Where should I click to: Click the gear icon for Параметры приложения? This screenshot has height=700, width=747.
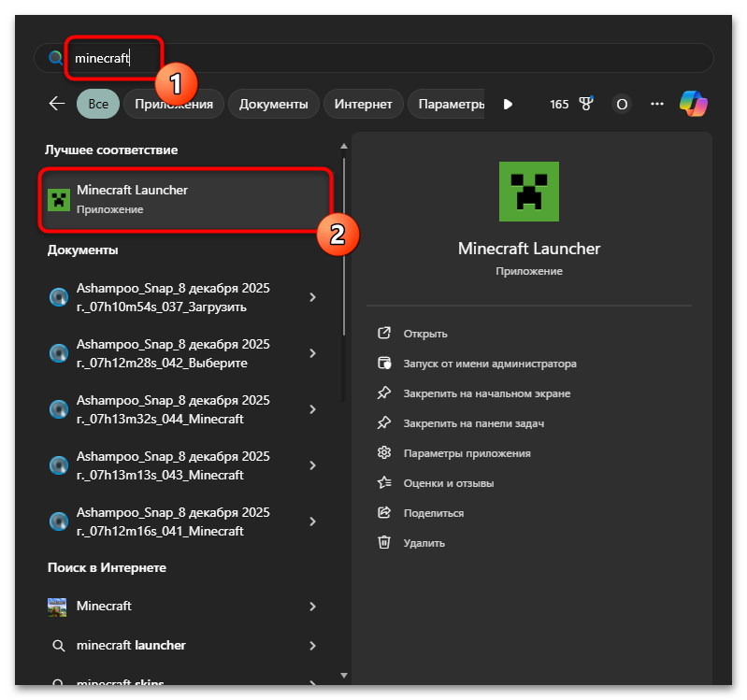tap(383, 453)
